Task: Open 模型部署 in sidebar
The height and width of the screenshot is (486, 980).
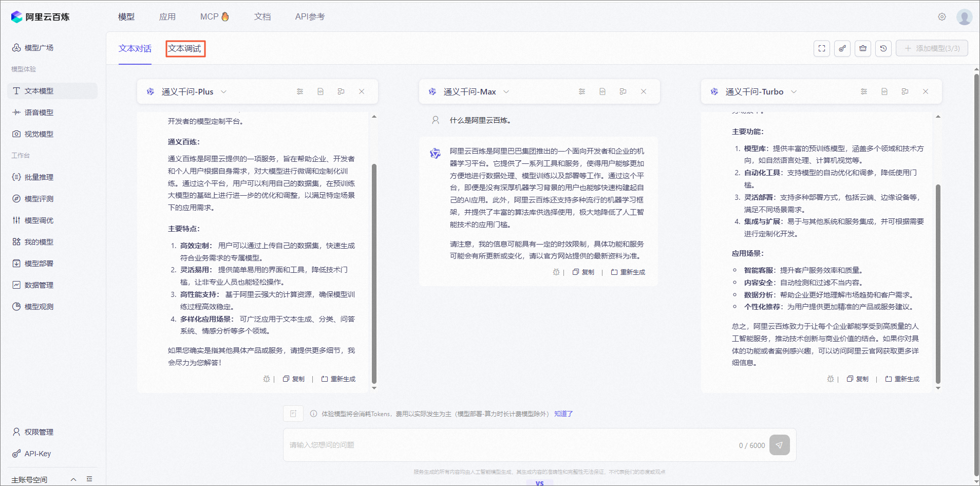Action: (x=52, y=264)
